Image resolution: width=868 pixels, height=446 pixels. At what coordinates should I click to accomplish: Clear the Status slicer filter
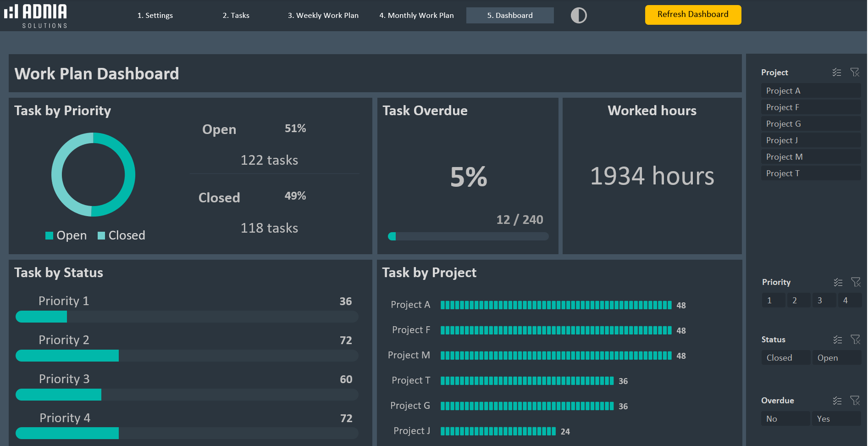pyautogui.click(x=856, y=340)
